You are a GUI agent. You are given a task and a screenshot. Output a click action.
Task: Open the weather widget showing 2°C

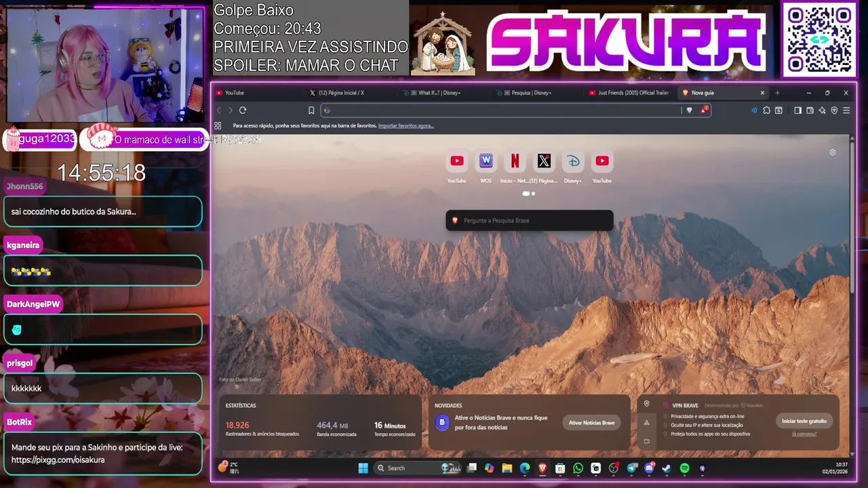[x=228, y=468]
